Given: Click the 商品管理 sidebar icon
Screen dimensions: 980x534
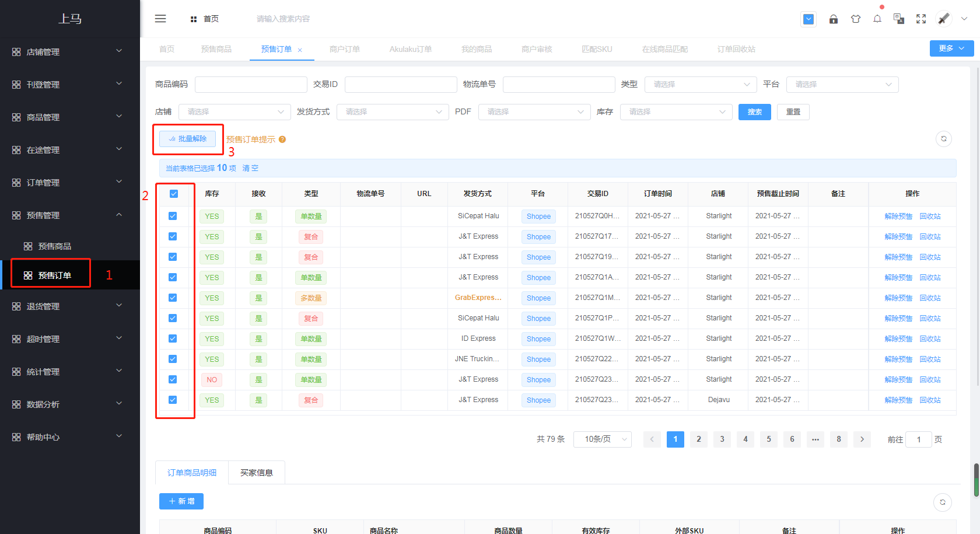Looking at the screenshot, I should click(x=16, y=117).
